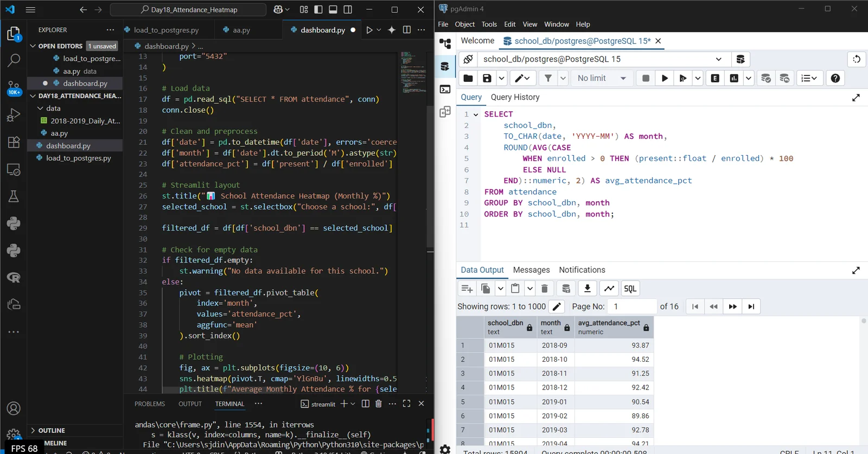Viewport: 868px width, 454px height.
Task: Toggle the VS Code bottom panel
Action: [x=333, y=9]
